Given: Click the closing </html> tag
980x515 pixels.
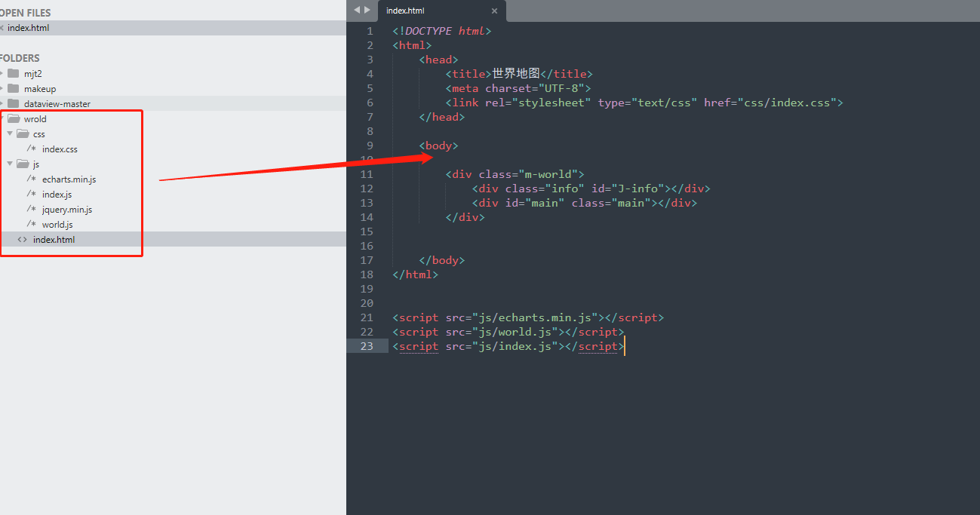Looking at the screenshot, I should click(x=415, y=274).
